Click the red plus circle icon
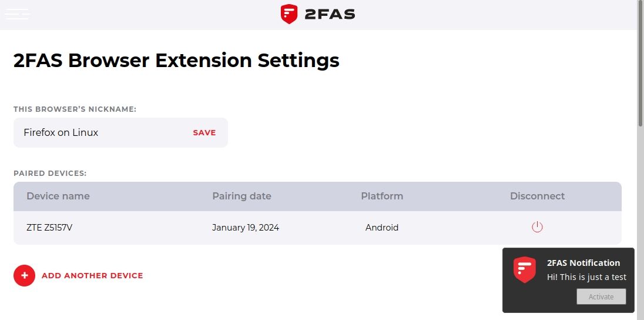The height and width of the screenshot is (320, 644). (x=25, y=275)
